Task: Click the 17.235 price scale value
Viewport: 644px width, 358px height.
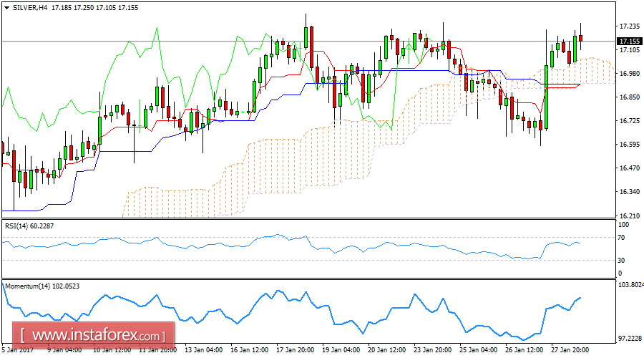Action: point(629,26)
